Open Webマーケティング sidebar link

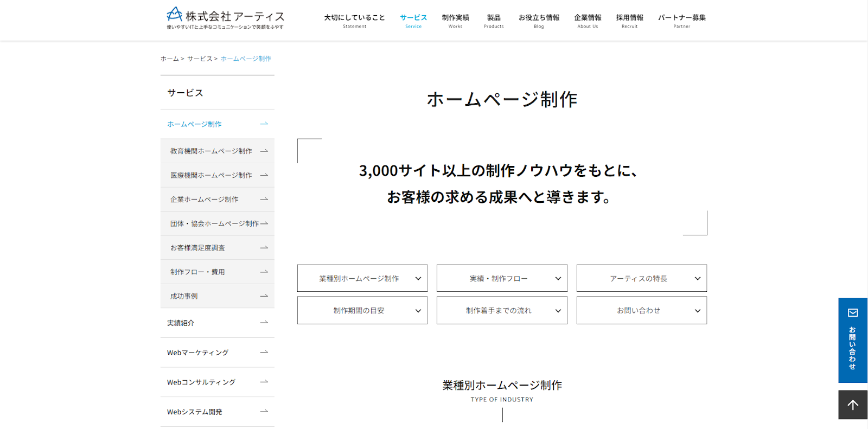click(x=218, y=353)
